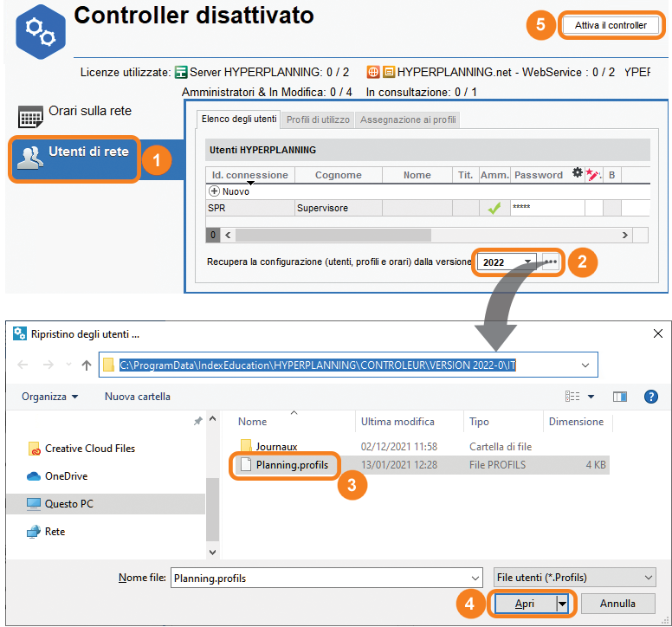Click the blue help question mark icon
Image resolution: width=672 pixels, height=627 pixels.
(650, 397)
